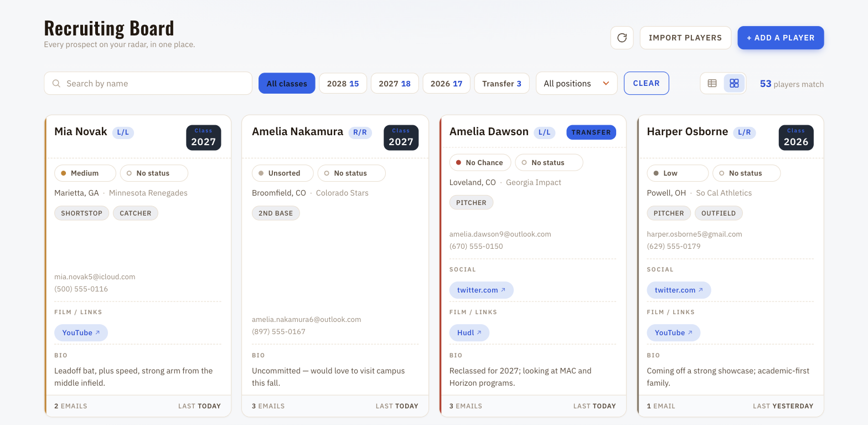Open the All positions dropdown

576,84
